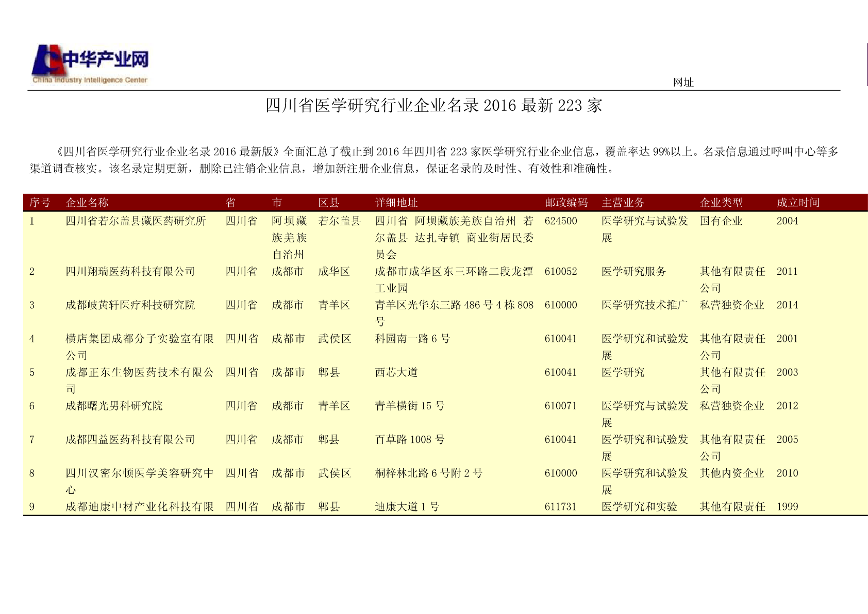Click founding year 2011

click(788, 272)
